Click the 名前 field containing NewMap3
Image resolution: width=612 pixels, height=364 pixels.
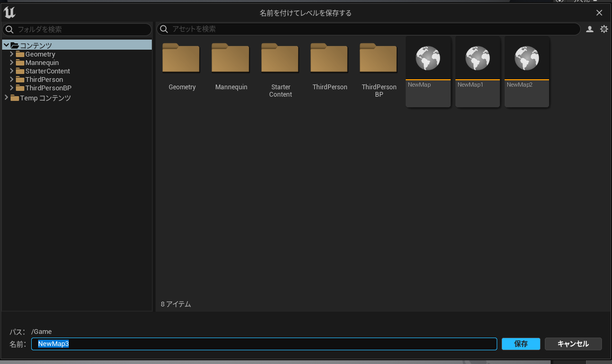coord(264,344)
